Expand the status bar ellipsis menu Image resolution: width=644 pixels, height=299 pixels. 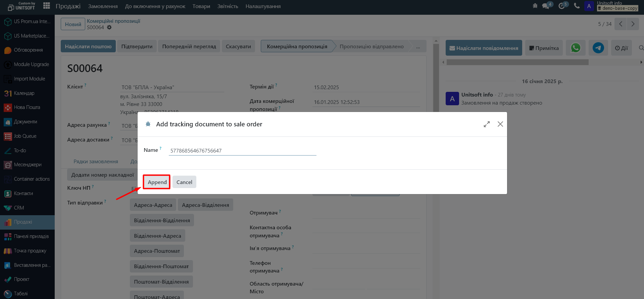coord(418,47)
